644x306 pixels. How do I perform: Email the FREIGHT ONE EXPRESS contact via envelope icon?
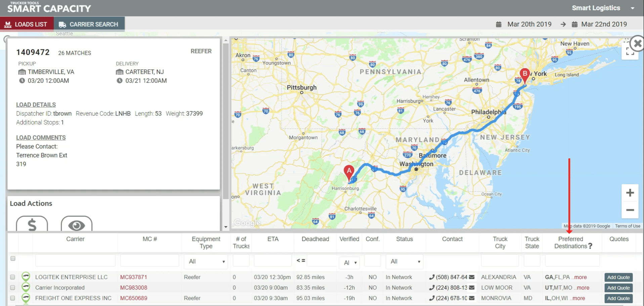[x=472, y=298]
